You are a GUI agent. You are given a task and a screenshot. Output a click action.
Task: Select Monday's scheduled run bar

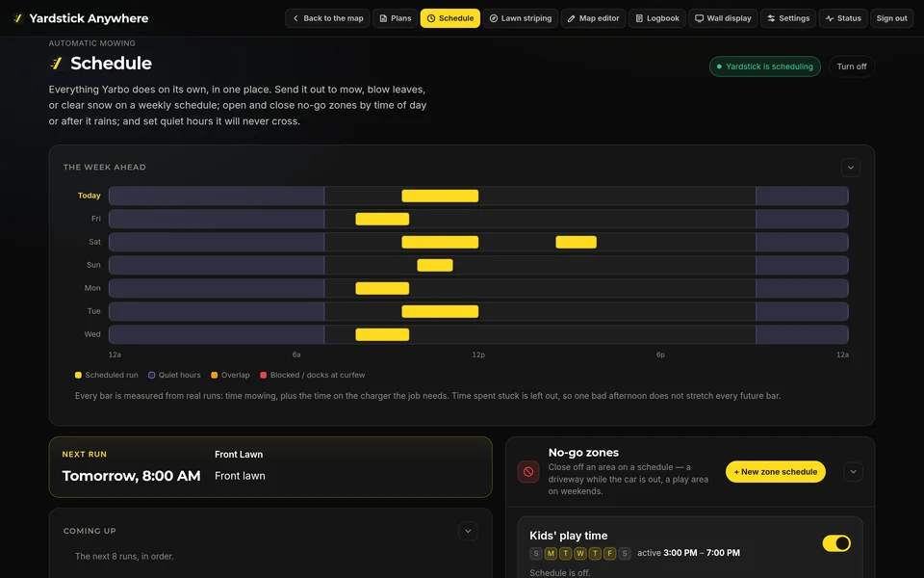[x=382, y=288]
